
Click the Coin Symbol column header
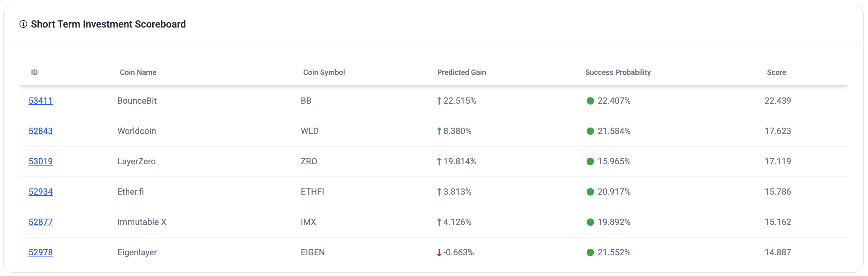click(324, 72)
